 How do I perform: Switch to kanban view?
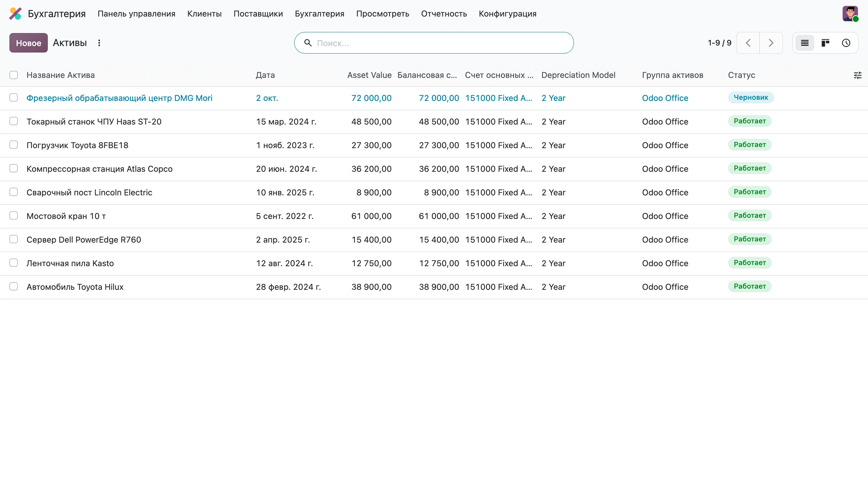825,43
